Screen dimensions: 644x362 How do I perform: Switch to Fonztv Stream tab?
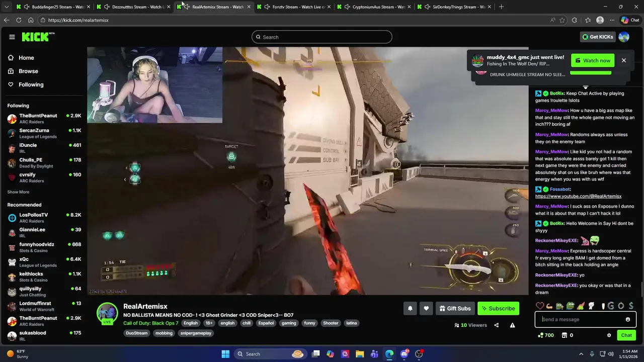tap(294, 7)
